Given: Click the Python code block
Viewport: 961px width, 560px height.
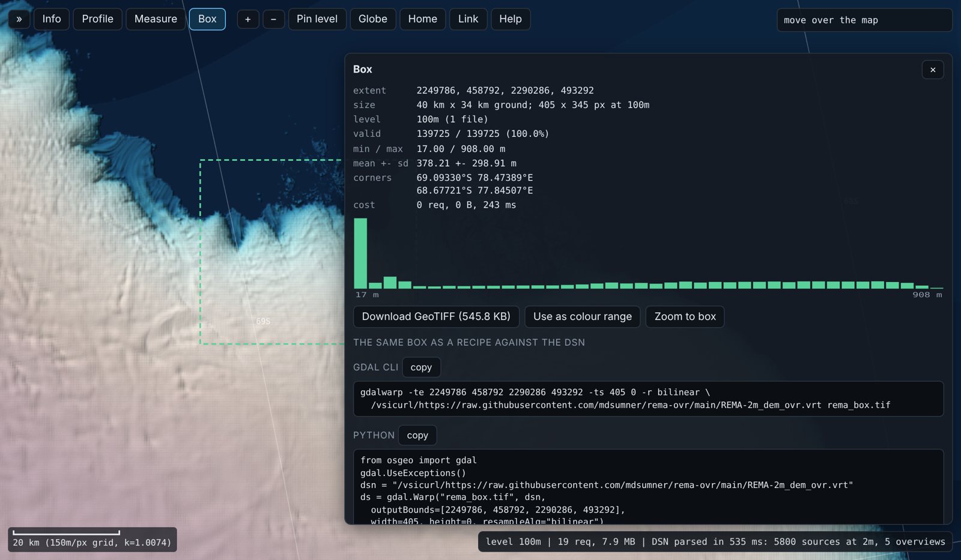Looking at the screenshot, I should coord(649,487).
